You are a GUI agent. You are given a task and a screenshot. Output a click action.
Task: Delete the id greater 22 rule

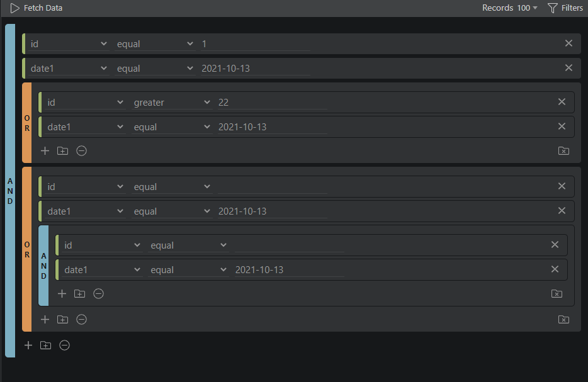[x=562, y=102]
